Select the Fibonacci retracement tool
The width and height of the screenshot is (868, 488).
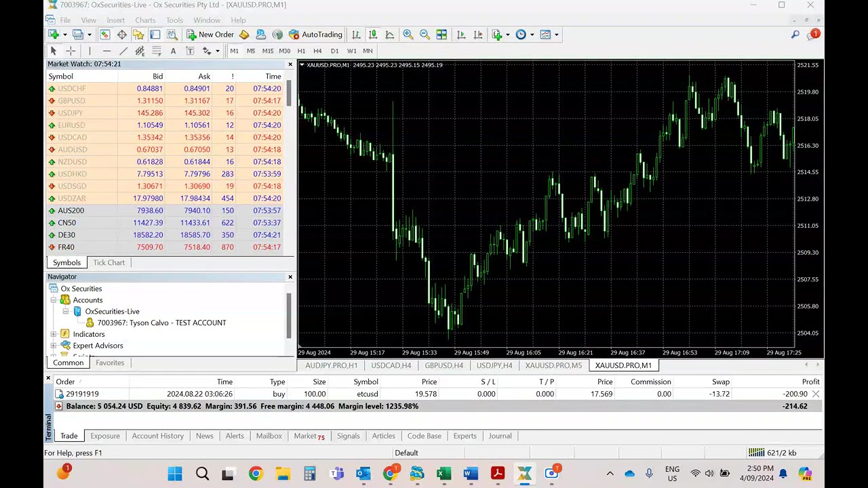pos(157,51)
